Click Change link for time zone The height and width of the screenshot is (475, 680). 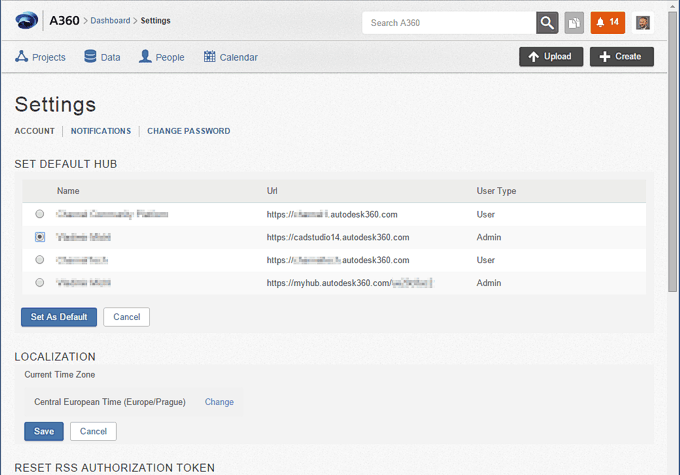pos(219,402)
